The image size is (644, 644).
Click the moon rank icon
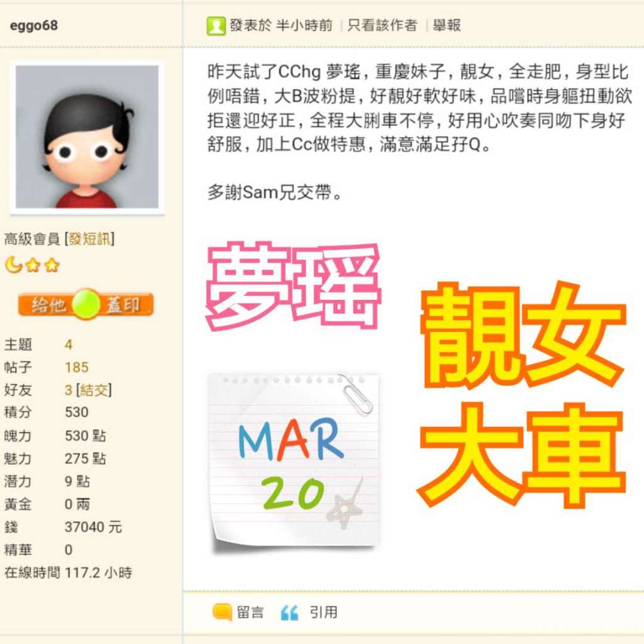click(x=14, y=265)
